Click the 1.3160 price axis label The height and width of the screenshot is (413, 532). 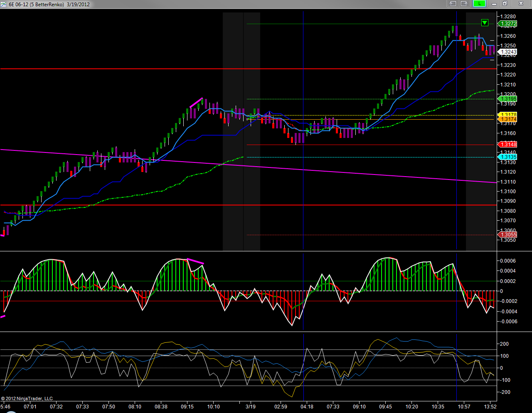click(x=508, y=133)
